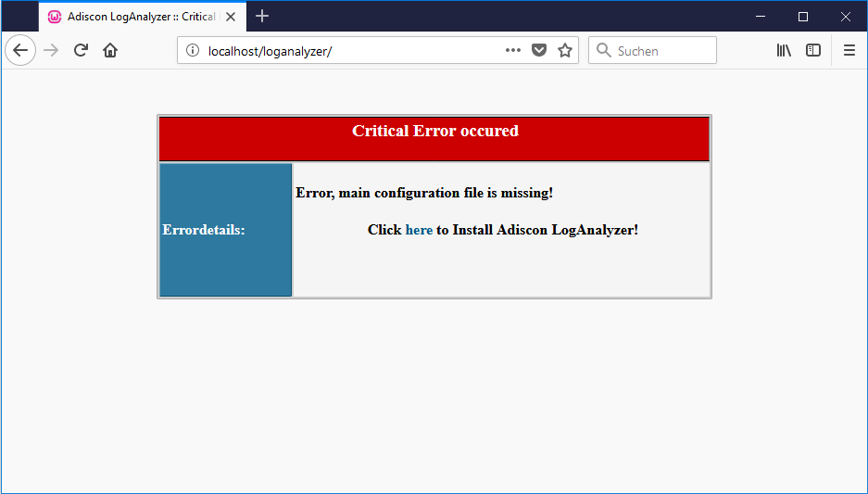
Task: Click the search magnifier icon
Action: pos(604,50)
